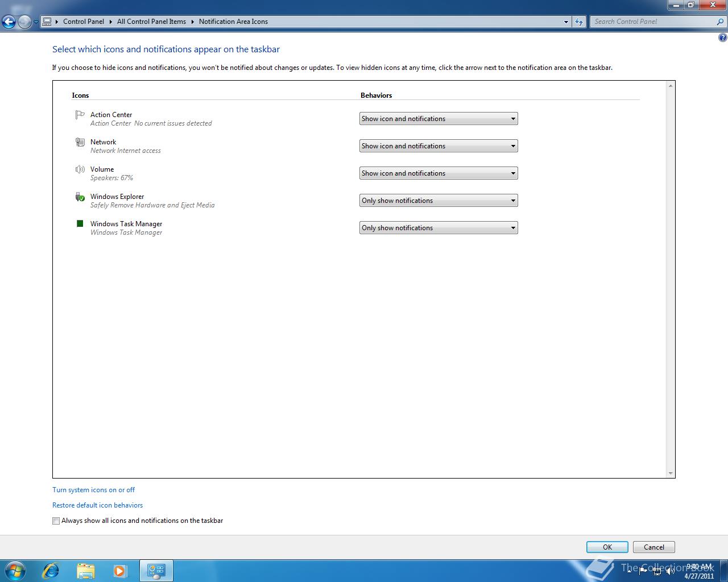
Task: Click the Windows Task Manager green icon
Action: (x=80, y=224)
